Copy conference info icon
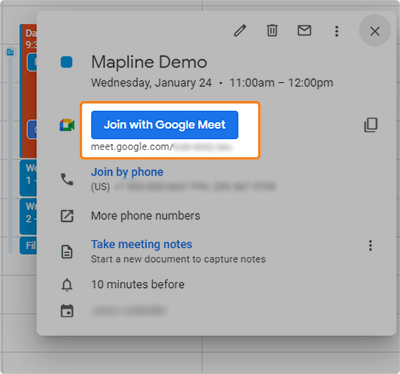 click(x=371, y=125)
